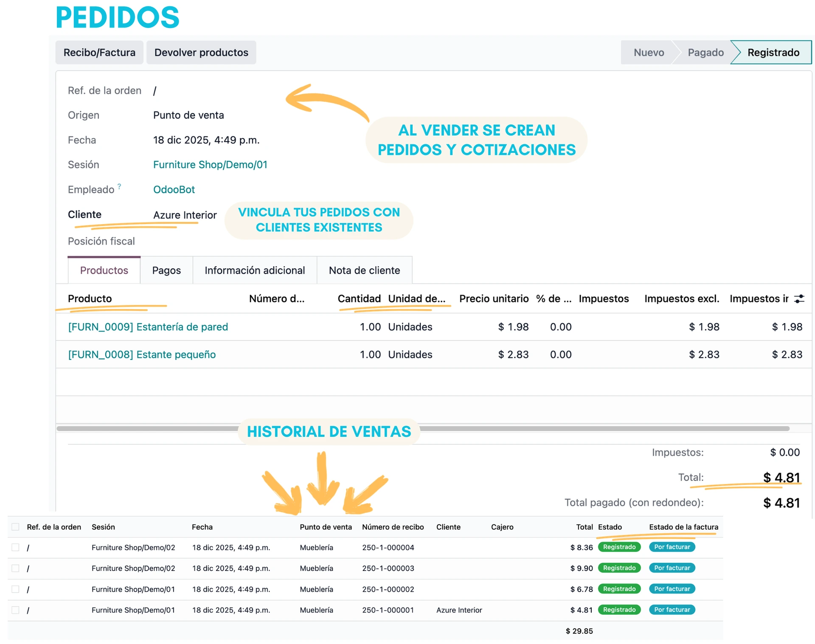Image resolution: width=815 pixels, height=644 pixels.
Task: Open the Estantería de pared product link
Action: (x=148, y=327)
